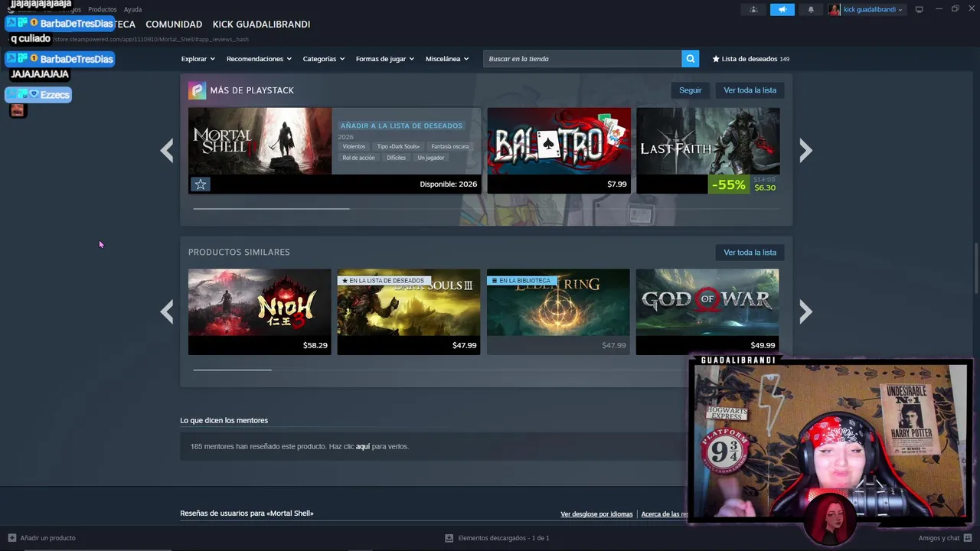Go to the COMUNIDAD tab
Viewport: 980px width, 551px height.
[174, 24]
